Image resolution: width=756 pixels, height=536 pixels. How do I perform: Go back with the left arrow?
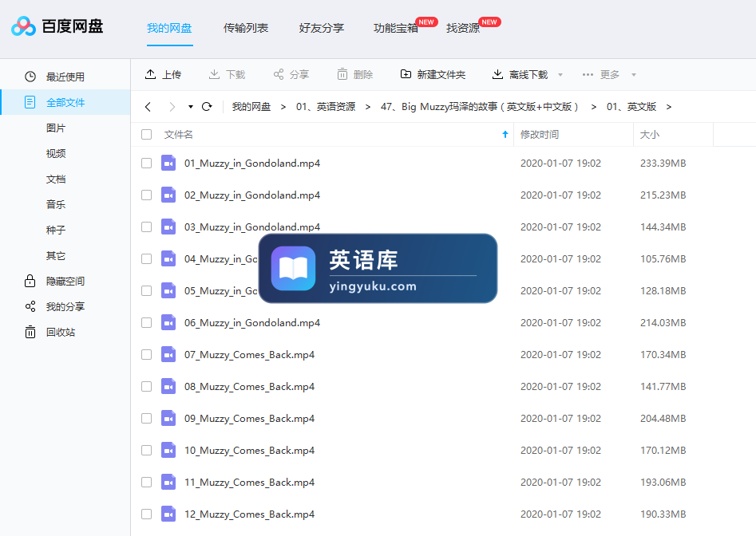[148, 106]
